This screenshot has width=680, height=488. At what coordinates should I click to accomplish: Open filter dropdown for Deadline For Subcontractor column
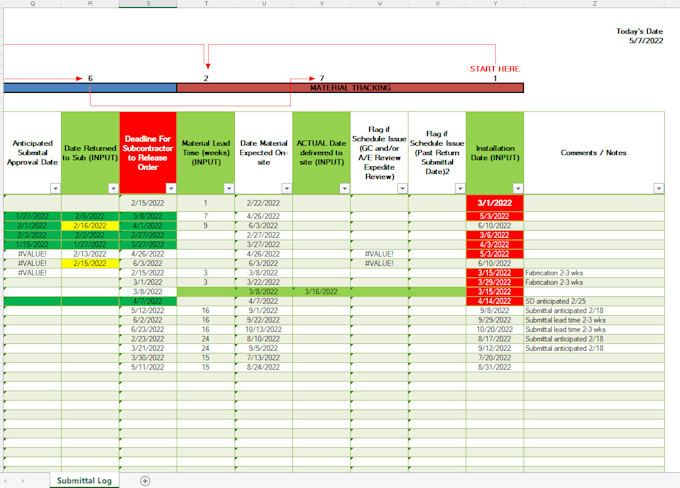click(171, 188)
